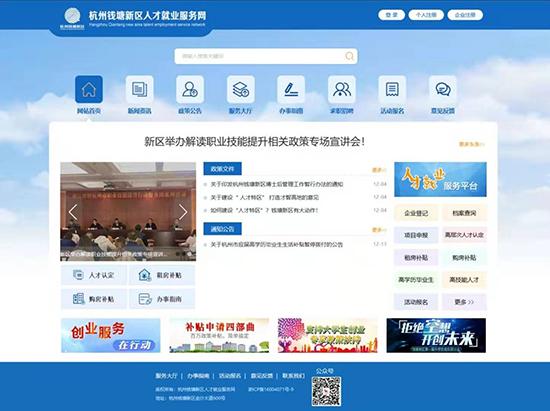The width and height of the screenshot is (550, 411).
Task: Click the 杭州钱塘新区人才就业服务网 site title
Action: [147, 15]
